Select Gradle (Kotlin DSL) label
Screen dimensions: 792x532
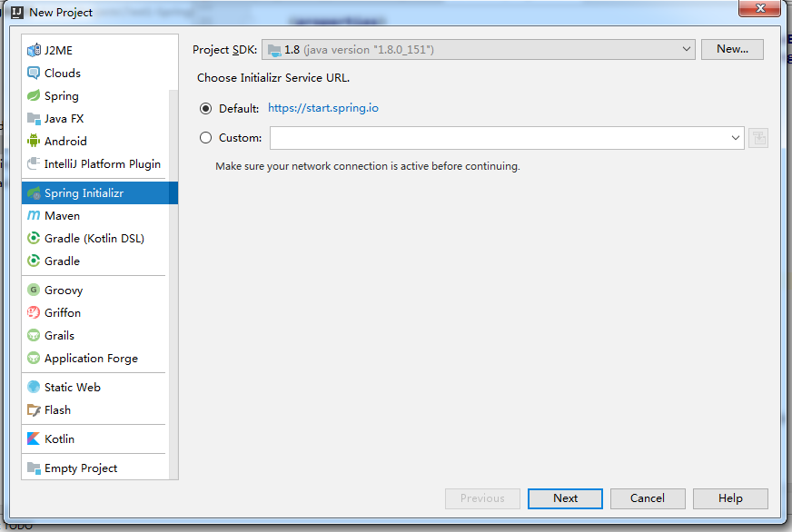pyautogui.click(x=94, y=239)
